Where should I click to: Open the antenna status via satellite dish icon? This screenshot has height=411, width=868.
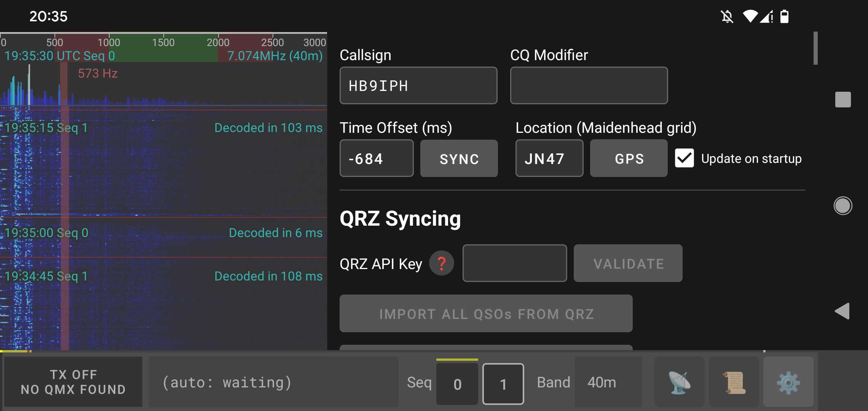[x=679, y=382]
